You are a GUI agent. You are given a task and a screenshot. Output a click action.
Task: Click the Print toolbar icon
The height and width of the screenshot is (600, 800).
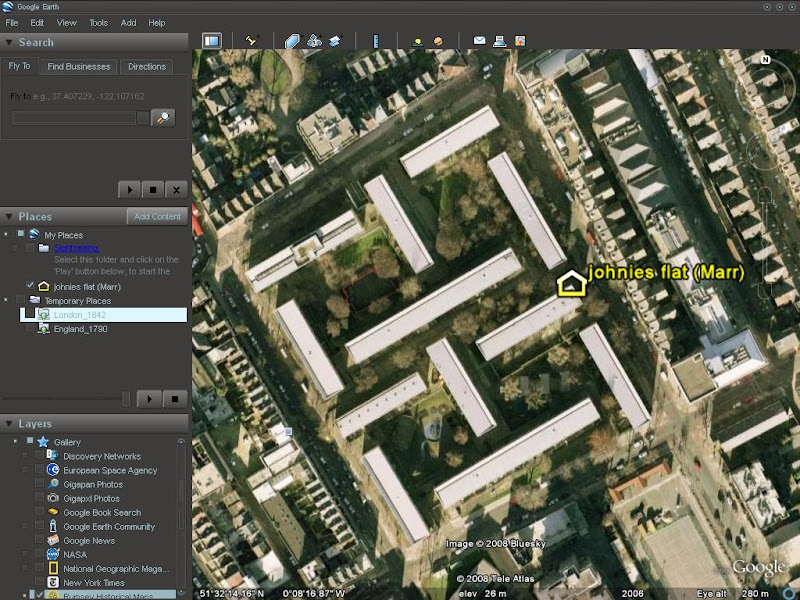coord(500,41)
